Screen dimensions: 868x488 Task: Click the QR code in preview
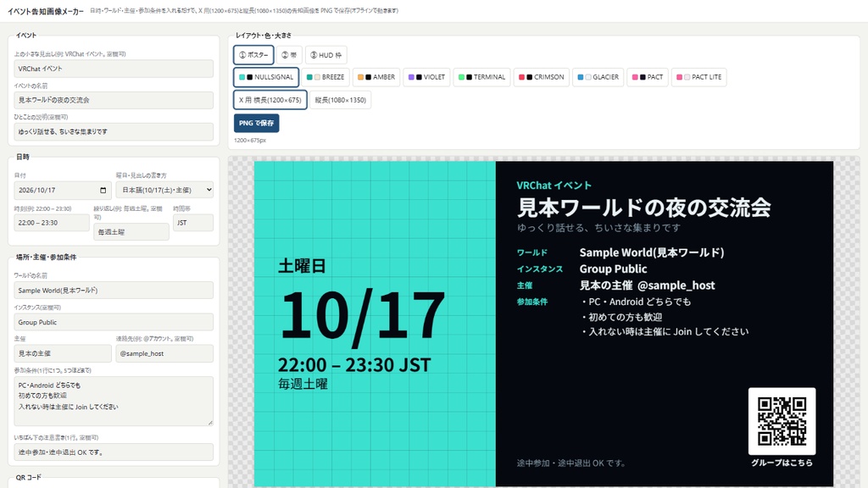click(782, 421)
